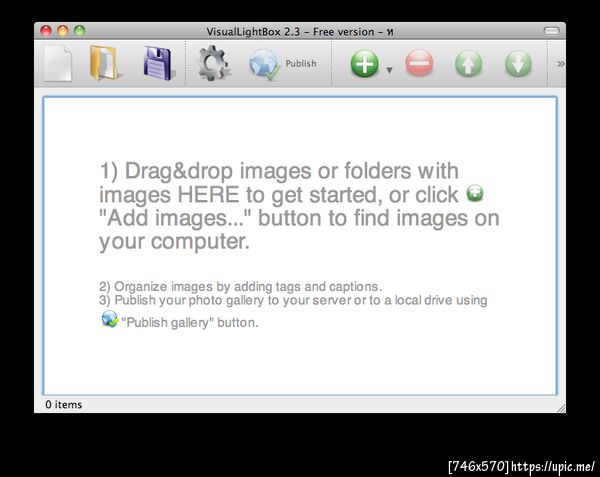Click the Publish label in the toolbar
Screen dimensions: 600x477
(x=301, y=63)
